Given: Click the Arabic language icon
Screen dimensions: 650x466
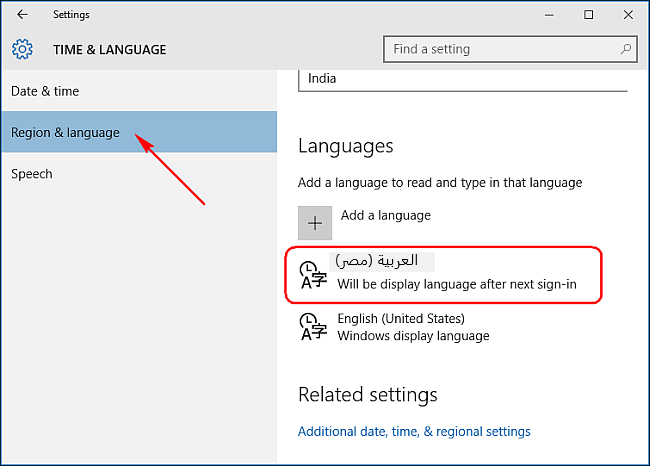Looking at the screenshot, I should click(x=313, y=274).
